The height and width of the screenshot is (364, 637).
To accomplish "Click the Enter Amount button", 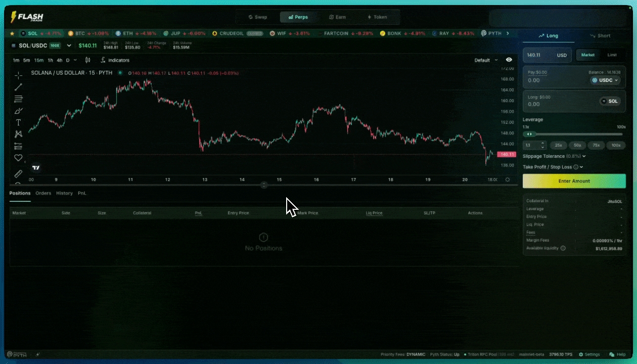I will 574,181.
